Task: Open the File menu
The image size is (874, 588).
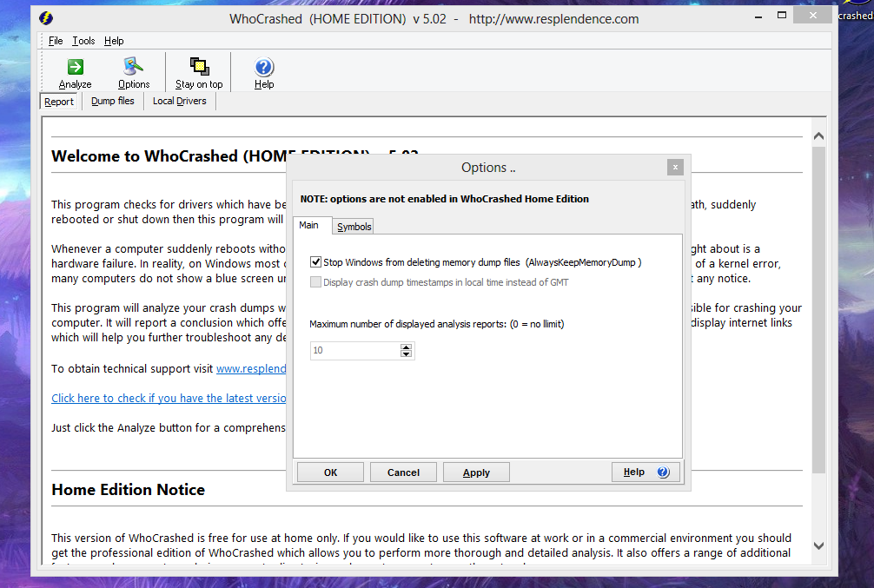Action: pyautogui.click(x=56, y=41)
